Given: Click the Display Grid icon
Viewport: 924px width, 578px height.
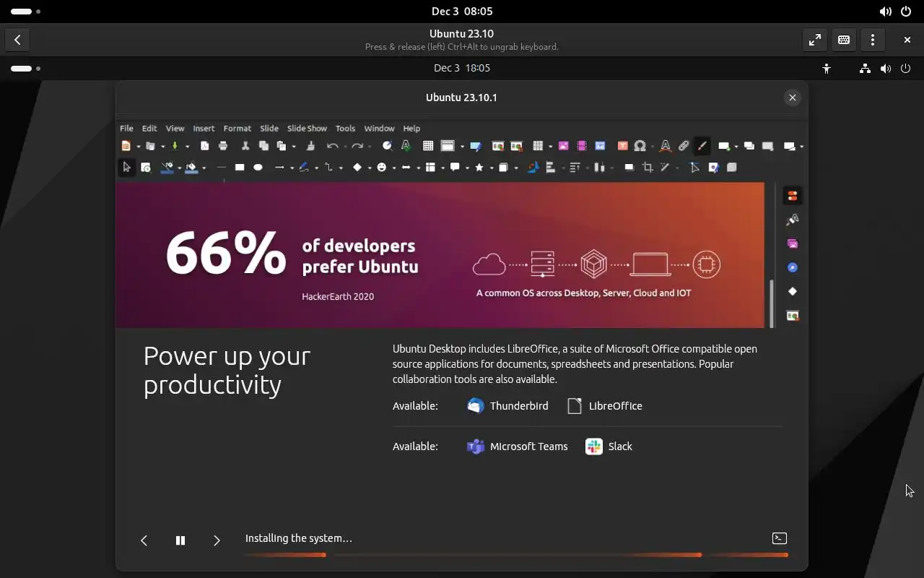Looking at the screenshot, I should click(428, 146).
